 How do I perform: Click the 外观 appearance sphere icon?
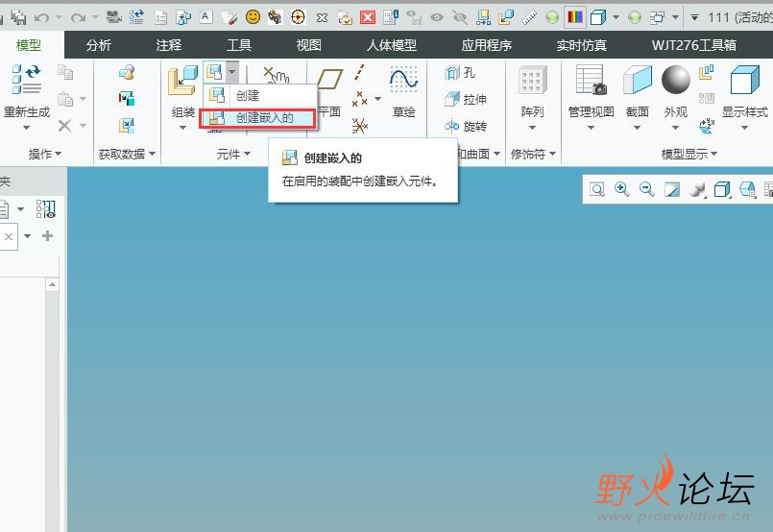[x=675, y=80]
